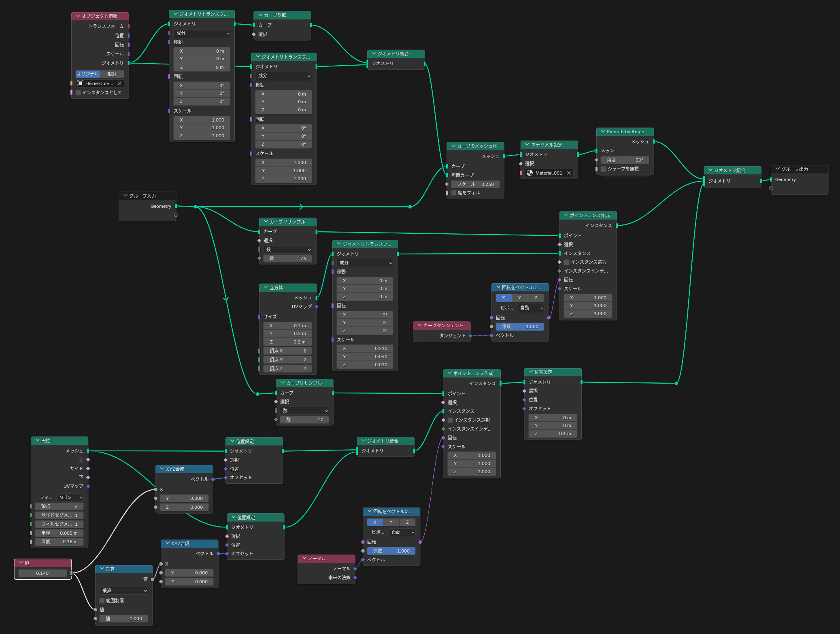Collapse the ノーマル node
Viewport: 840px width, 634px height.
click(x=304, y=558)
